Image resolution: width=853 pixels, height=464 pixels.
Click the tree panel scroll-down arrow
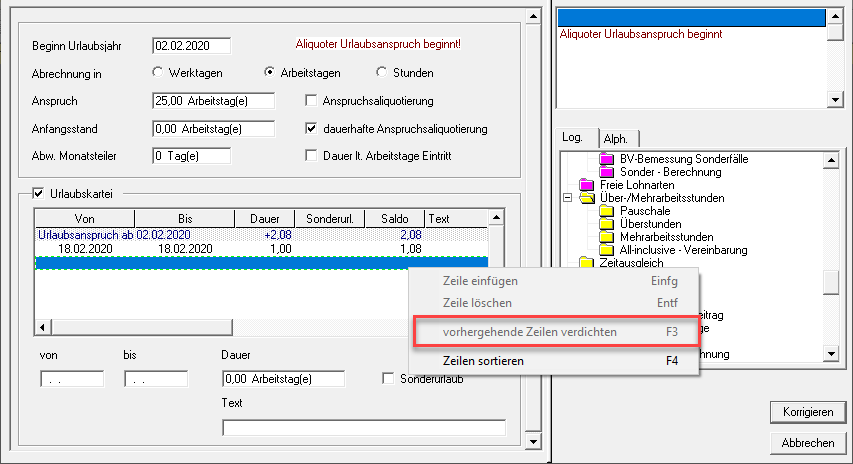tap(830, 354)
